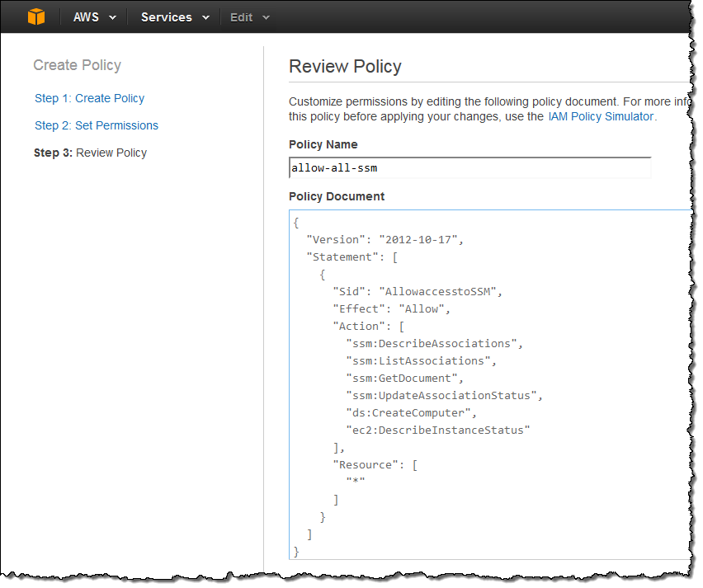Go to Step 1: Create Policy
This screenshot has height=588, width=703.
pyautogui.click(x=89, y=98)
